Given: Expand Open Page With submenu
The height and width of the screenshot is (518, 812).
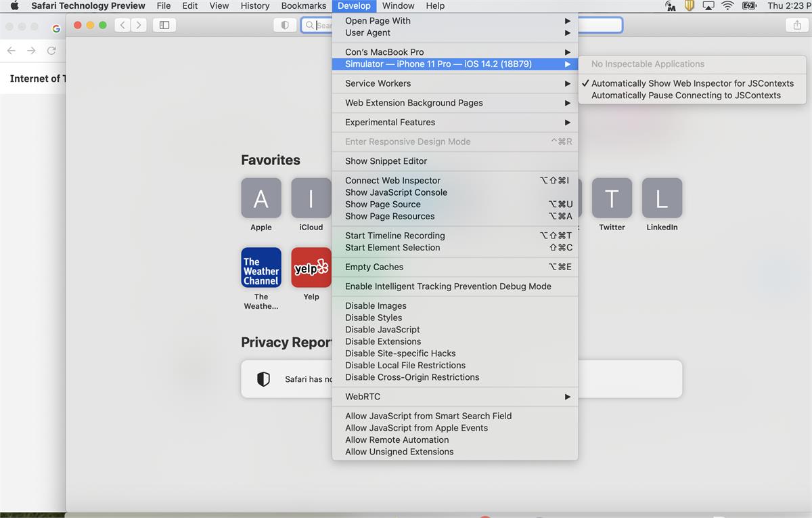Looking at the screenshot, I should point(455,21).
